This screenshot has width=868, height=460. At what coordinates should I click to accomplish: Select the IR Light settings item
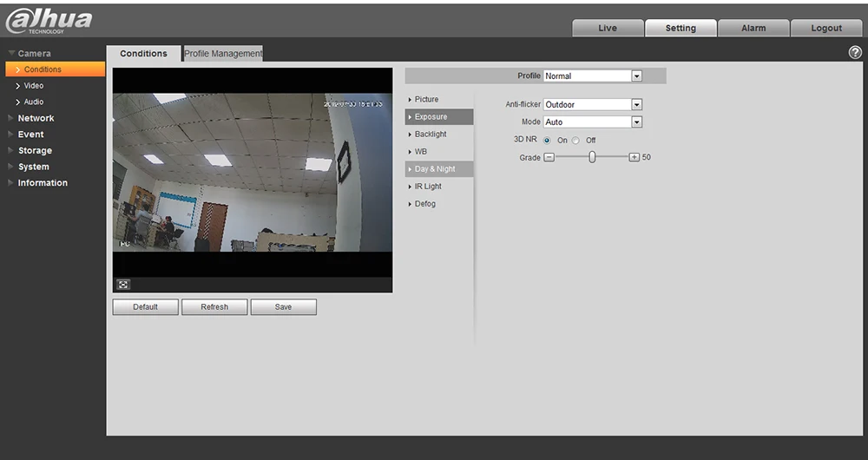[439, 187]
